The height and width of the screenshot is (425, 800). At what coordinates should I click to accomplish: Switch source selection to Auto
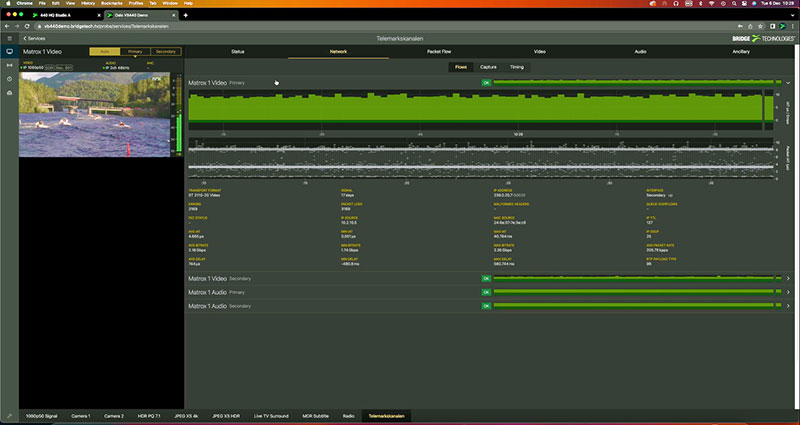tap(103, 51)
